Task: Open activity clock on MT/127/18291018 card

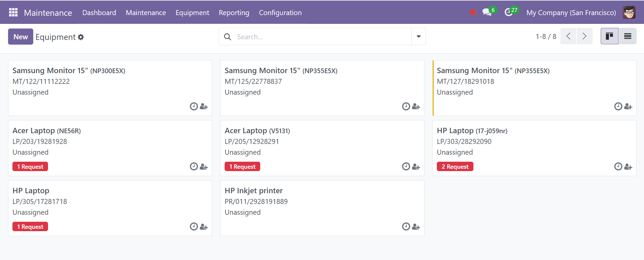Action: point(618,106)
